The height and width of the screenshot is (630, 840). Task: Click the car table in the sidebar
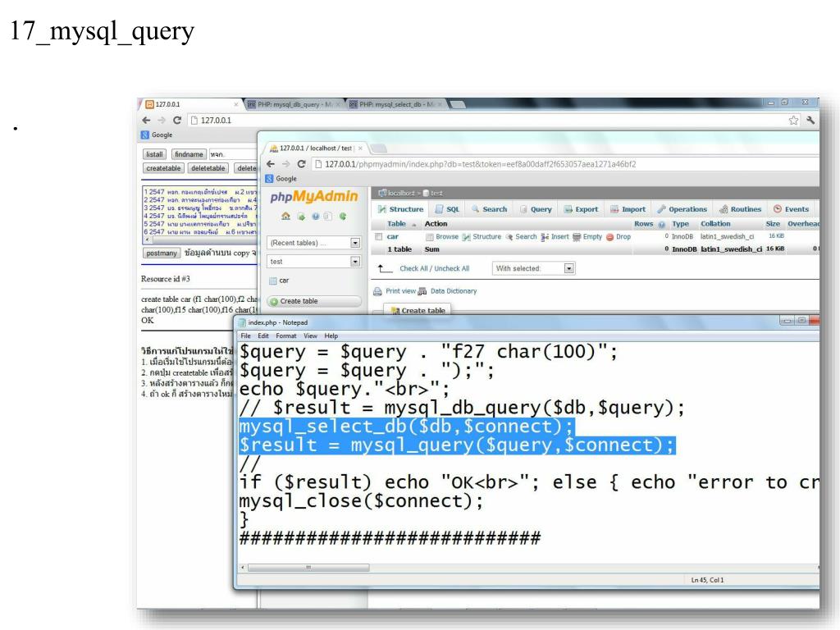click(284, 281)
